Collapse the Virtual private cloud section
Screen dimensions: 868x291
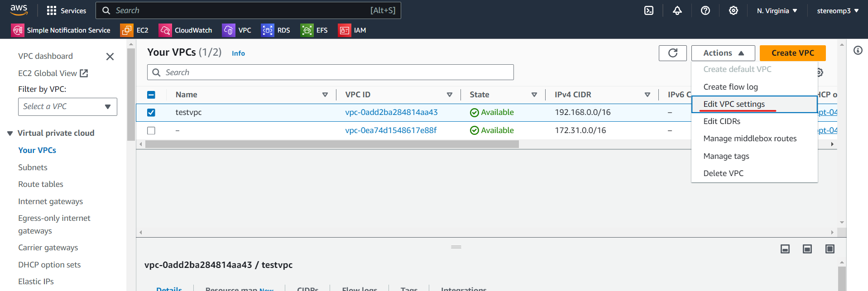10,133
